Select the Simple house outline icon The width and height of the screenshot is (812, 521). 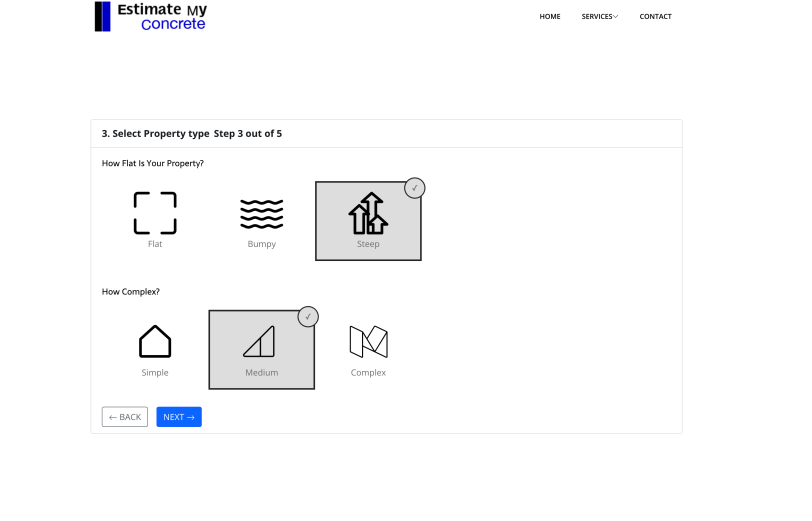pyautogui.click(x=155, y=341)
